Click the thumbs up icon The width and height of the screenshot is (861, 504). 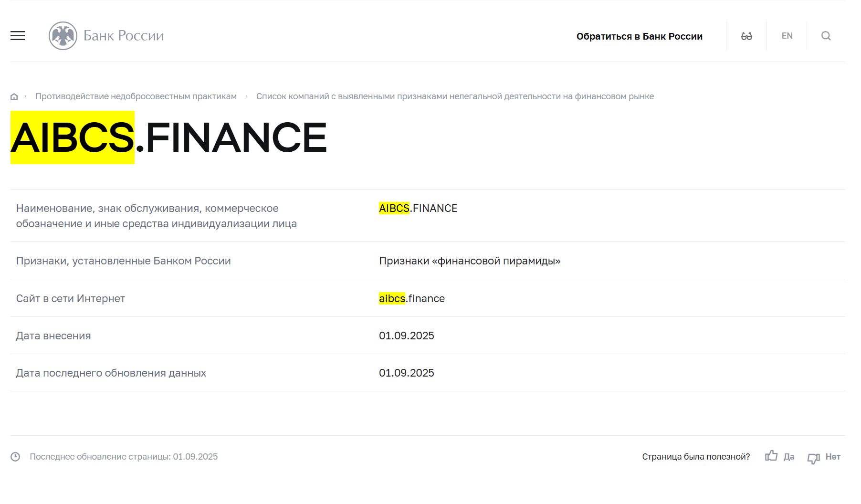(x=771, y=456)
